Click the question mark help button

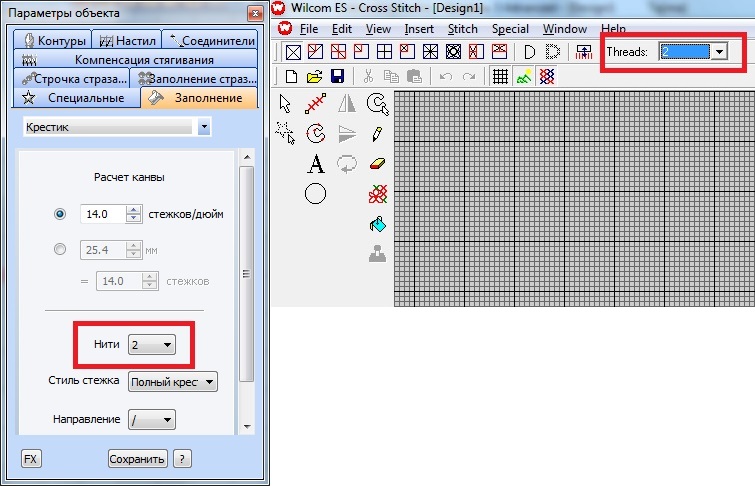(182, 459)
